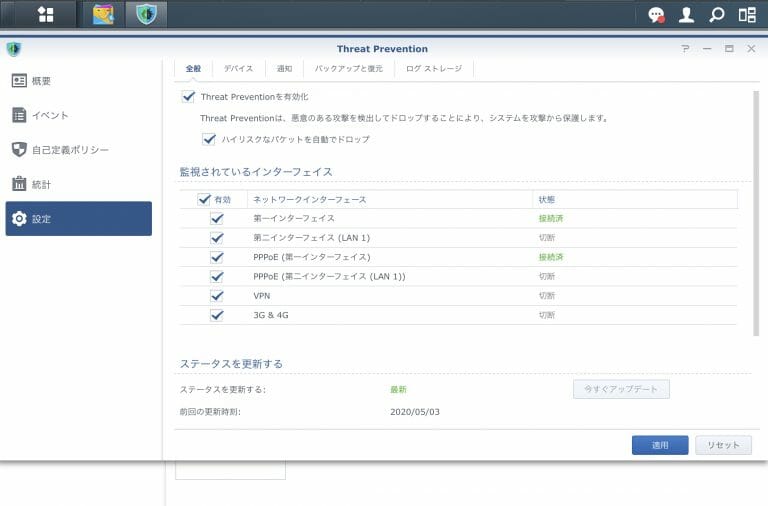The height and width of the screenshot is (506, 768).
Task: Click the search magnifier icon
Action: click(717, 15)
